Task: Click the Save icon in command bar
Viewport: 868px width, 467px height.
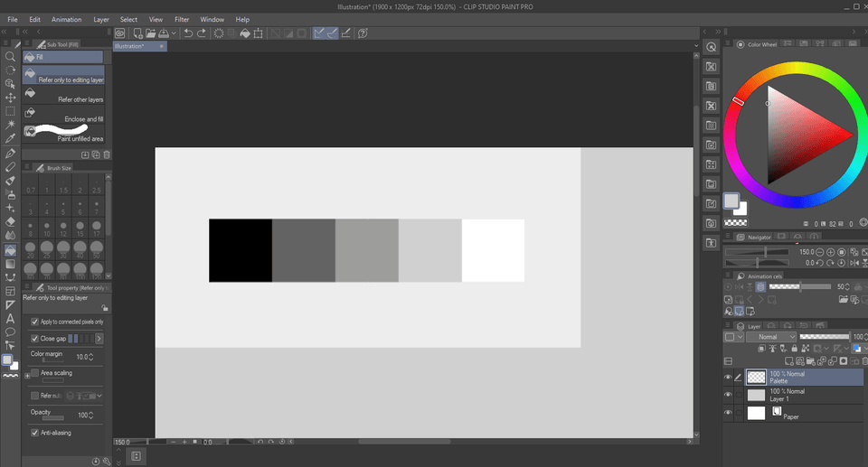Action: (160, 33)
